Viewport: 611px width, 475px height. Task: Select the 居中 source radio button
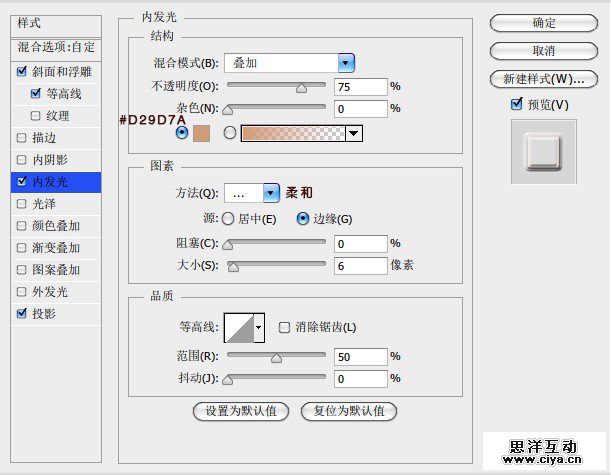click(x=228, y=218)
